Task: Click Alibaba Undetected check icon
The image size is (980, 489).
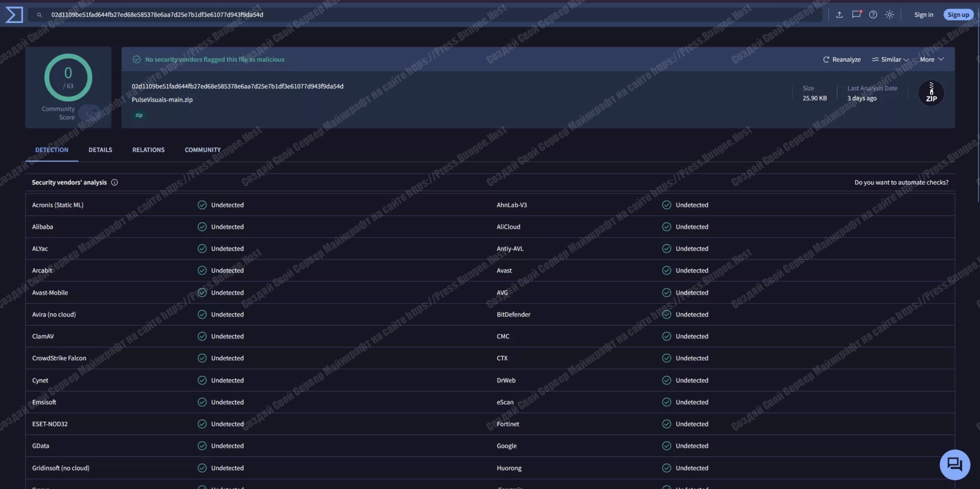Action: click(202, 227)
